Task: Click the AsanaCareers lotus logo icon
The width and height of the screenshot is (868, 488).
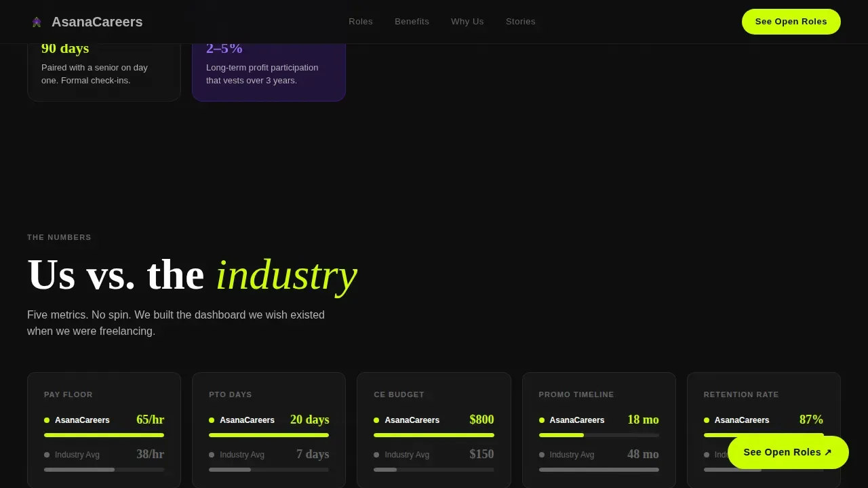Action: [37, 22]
